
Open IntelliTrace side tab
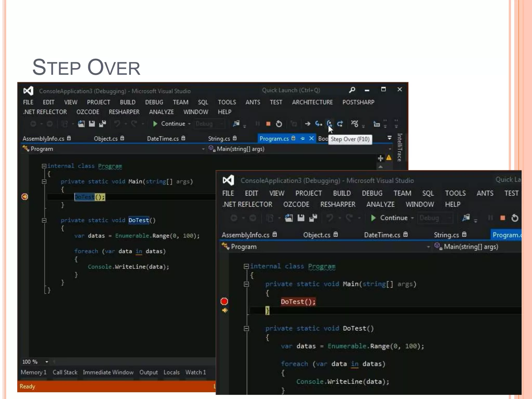coord(400,147)
